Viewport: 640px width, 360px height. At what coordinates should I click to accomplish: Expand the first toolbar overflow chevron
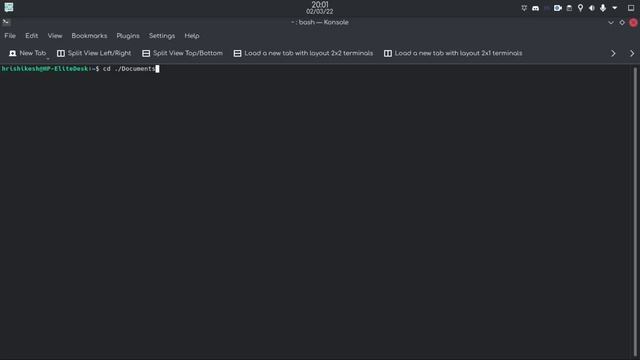pyautogui.click(x=613, y=53)
